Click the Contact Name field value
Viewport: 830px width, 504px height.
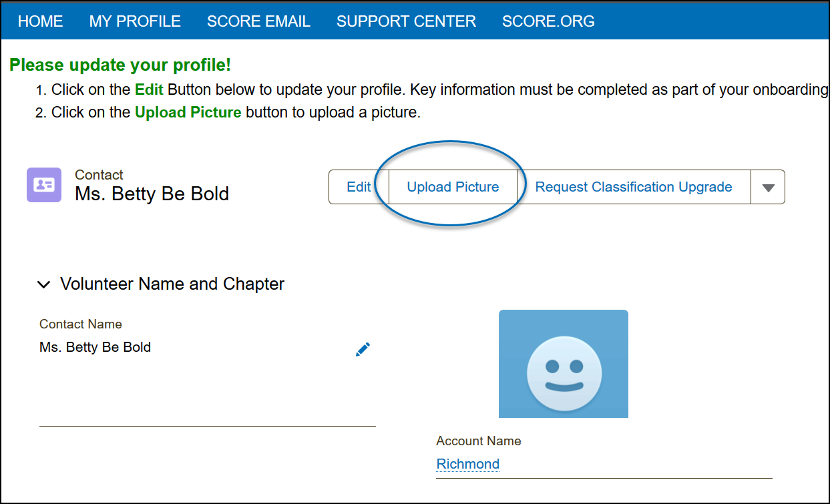[95, 347]
